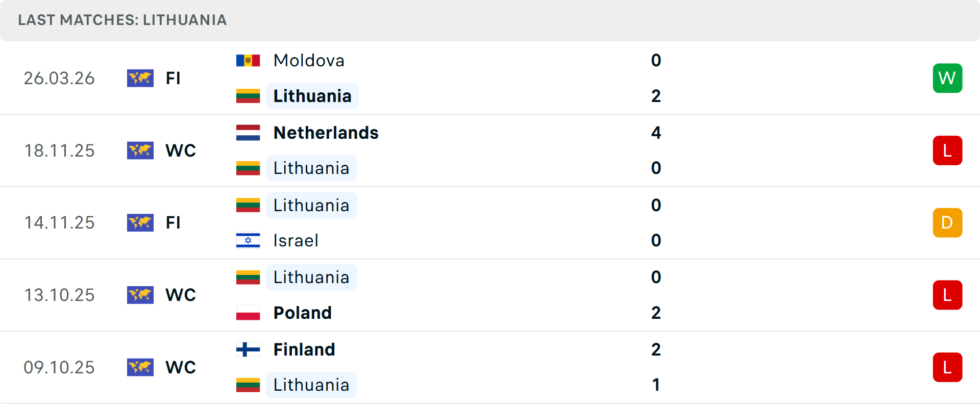Click the red L indicator for the Finland match
This screenshot has width=980, height=404.
[x=947, y=367]
